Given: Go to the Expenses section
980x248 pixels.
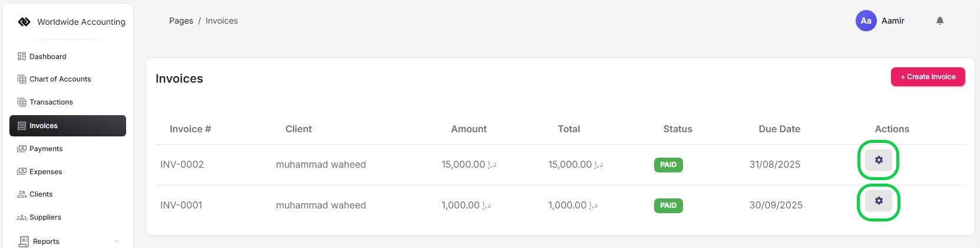Looking at the screenshot, I should pos(45,172).
